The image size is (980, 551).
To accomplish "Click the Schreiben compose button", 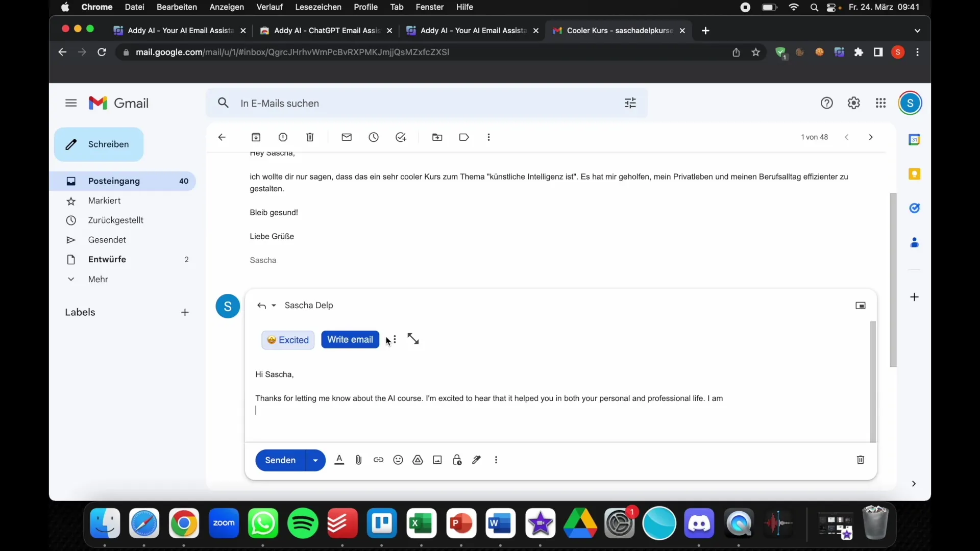I will pos(99,143).
